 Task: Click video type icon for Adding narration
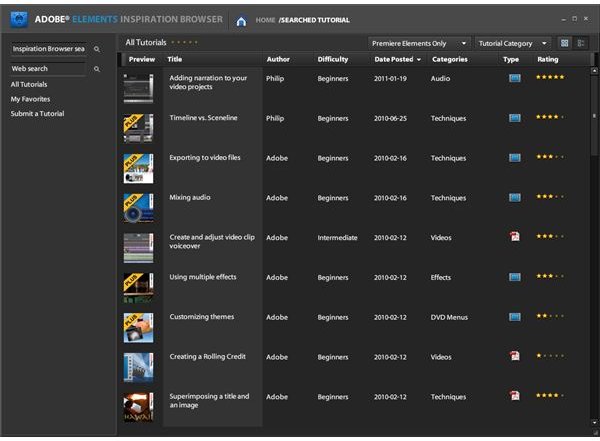[x=515, y=78]
